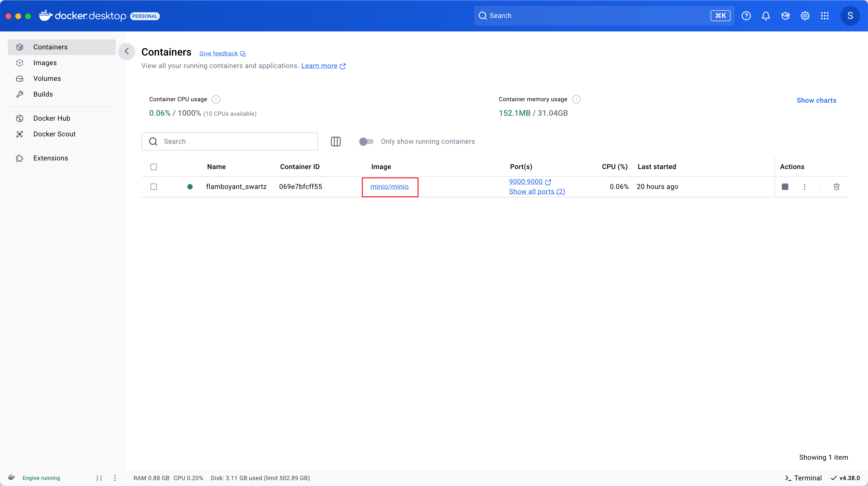
Task: Pause the Docker engine
Action: 99,478
